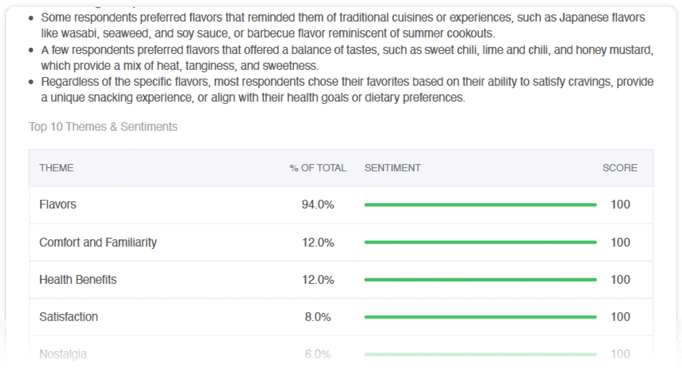Sort by SENTIMENT column header

click(x=392, y=168)
